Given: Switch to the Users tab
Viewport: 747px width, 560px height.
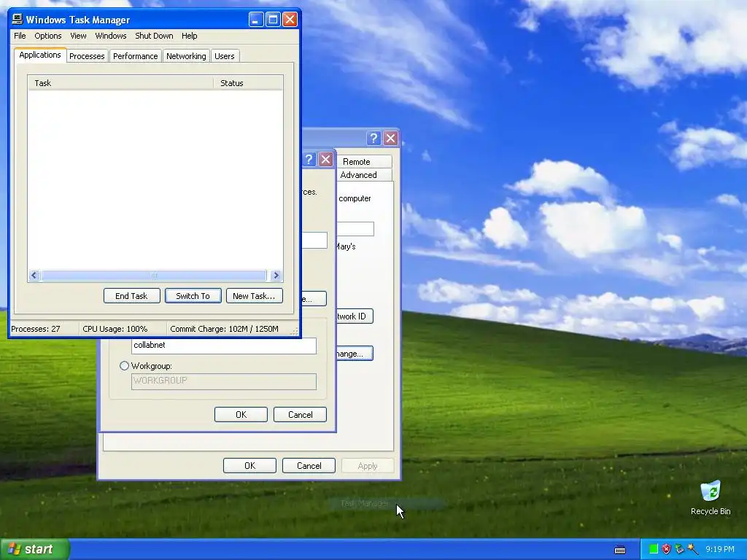Looking at the screenshot, I should pyautogui.click(x=225, y=56).
